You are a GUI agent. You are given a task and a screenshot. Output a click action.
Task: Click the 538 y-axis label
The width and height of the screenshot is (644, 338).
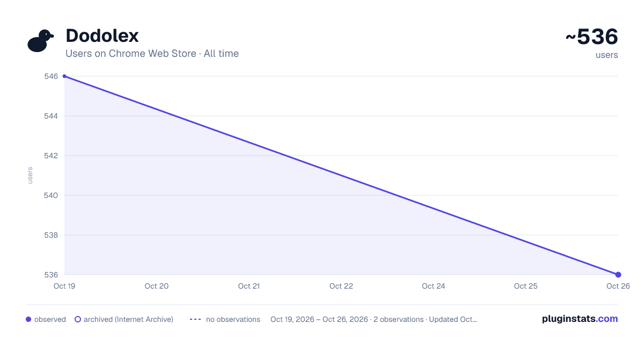pos(51,235)
